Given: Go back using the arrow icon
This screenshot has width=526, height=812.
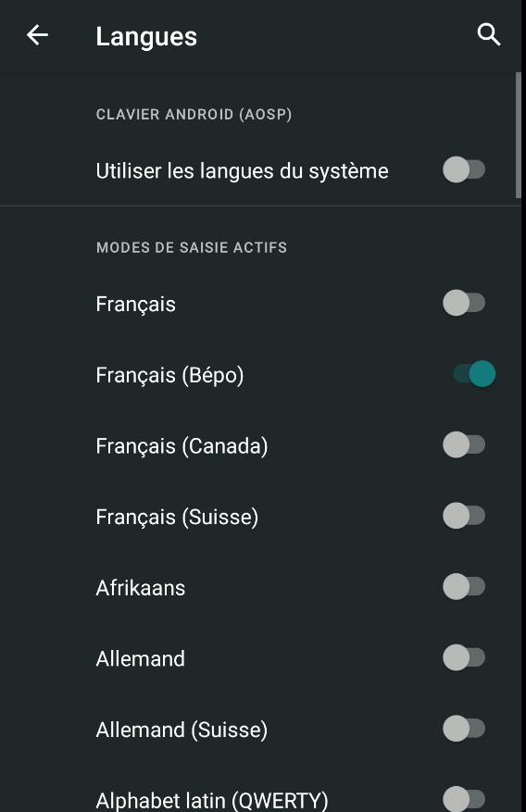Looking at the screenshot, I should (37, 36).
